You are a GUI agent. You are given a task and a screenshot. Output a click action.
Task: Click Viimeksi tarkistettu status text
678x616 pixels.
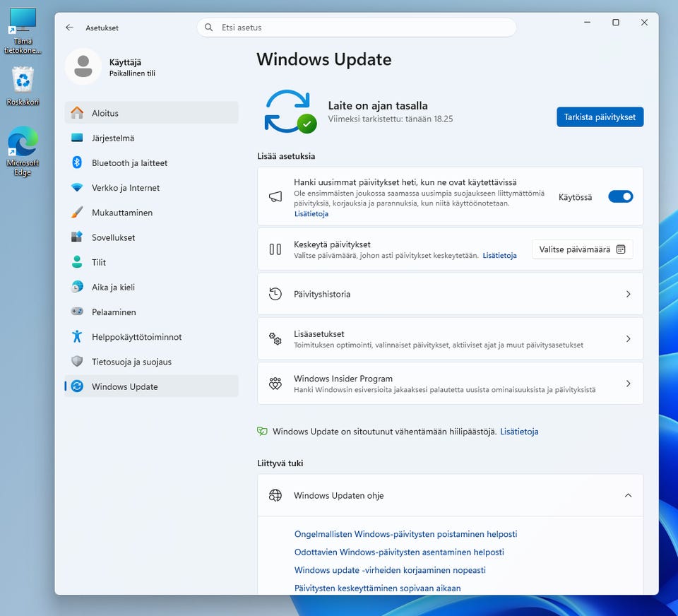point(391,119)
